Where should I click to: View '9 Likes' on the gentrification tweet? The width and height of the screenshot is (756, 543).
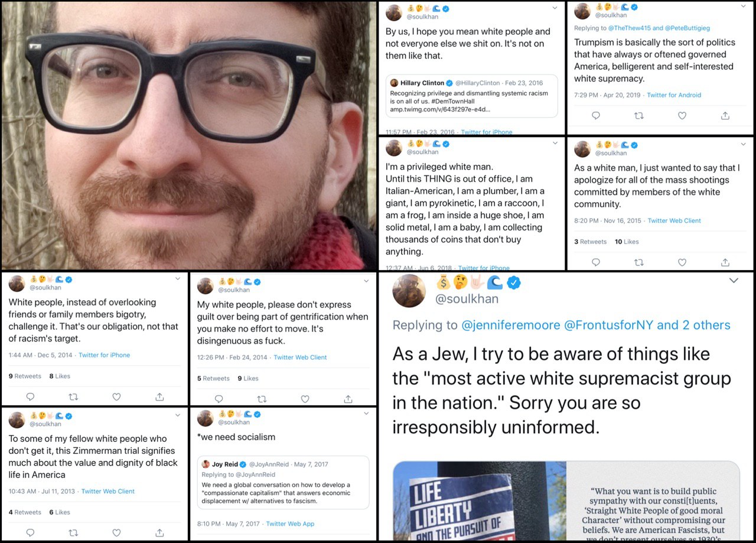[x=248, y=378]
